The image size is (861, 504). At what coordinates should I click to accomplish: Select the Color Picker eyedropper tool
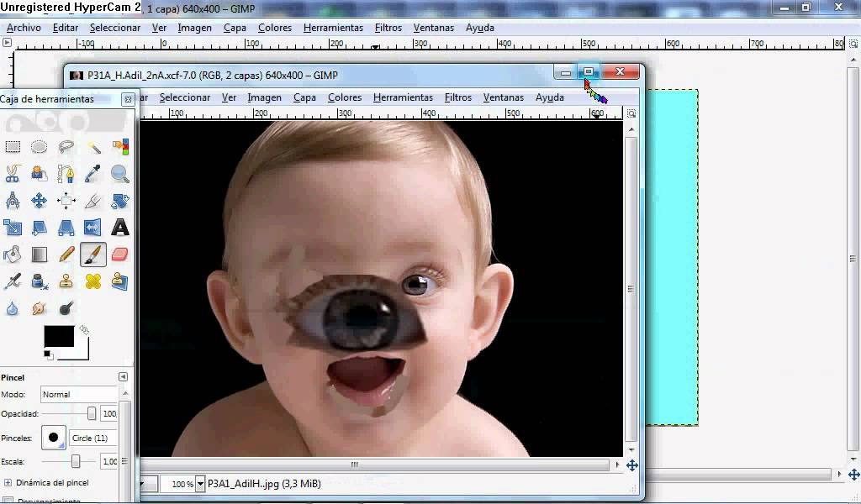(93, 174)
